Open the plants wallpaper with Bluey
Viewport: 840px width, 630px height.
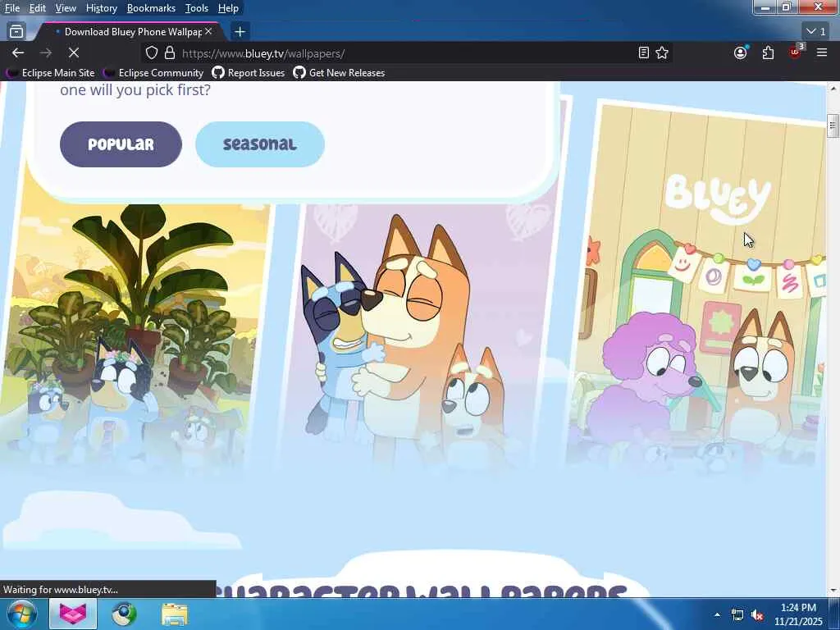134,332
